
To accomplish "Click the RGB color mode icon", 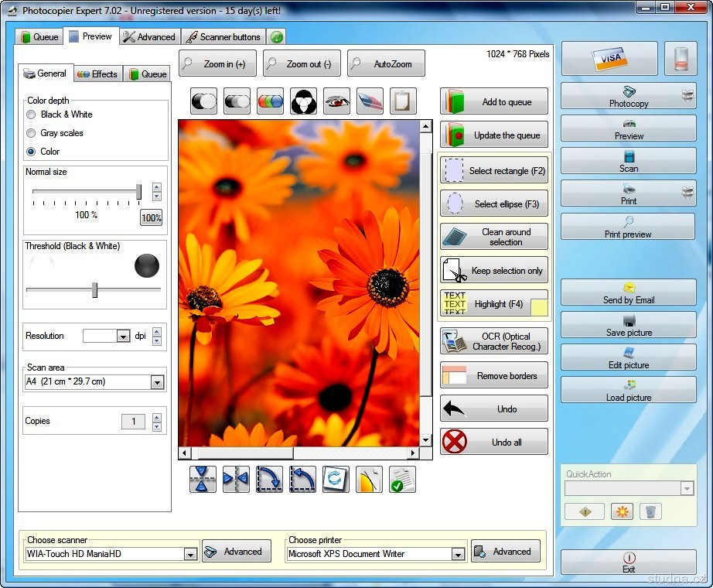I will coord(270,101).
